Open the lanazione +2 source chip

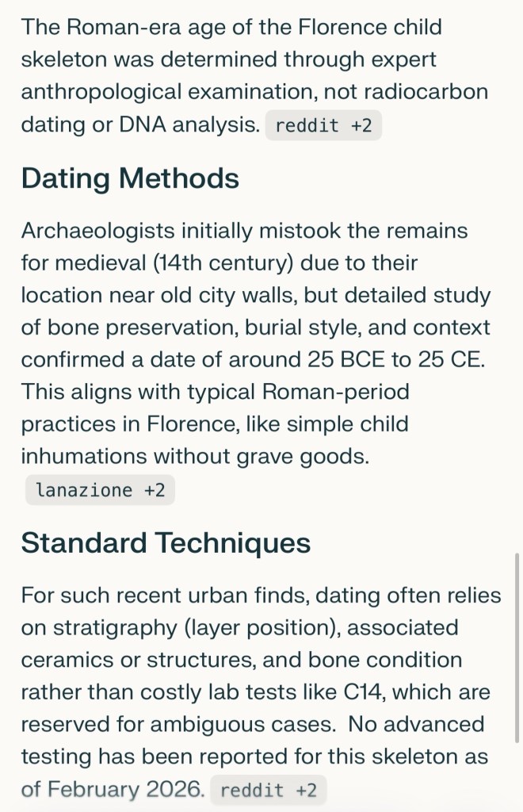click(x=100, y=490)
